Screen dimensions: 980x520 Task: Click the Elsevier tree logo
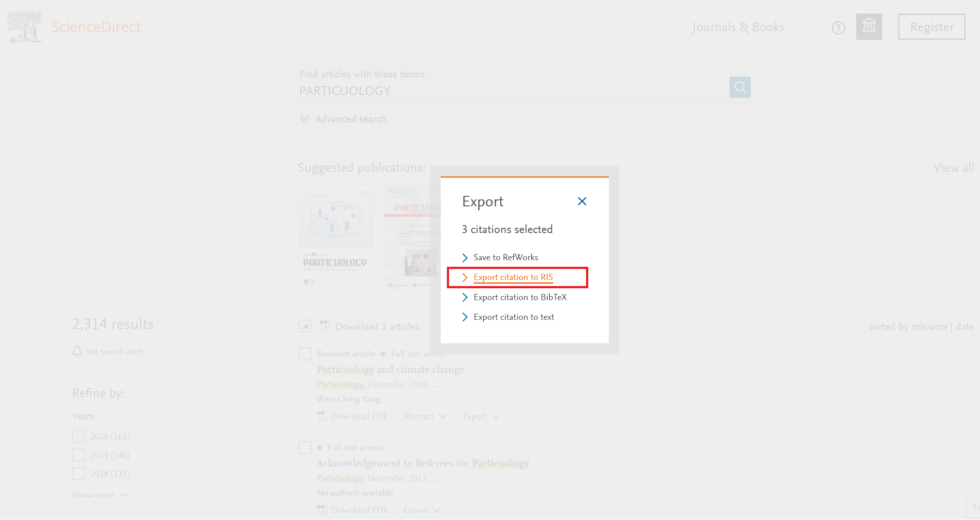(25, 27)
